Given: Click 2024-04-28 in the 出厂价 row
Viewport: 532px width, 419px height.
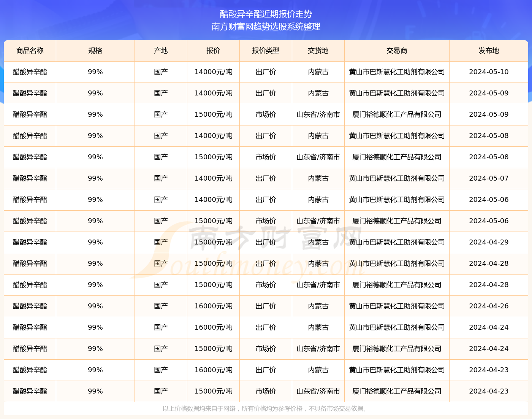Looking at the screenshot, I should pos(489,263).
